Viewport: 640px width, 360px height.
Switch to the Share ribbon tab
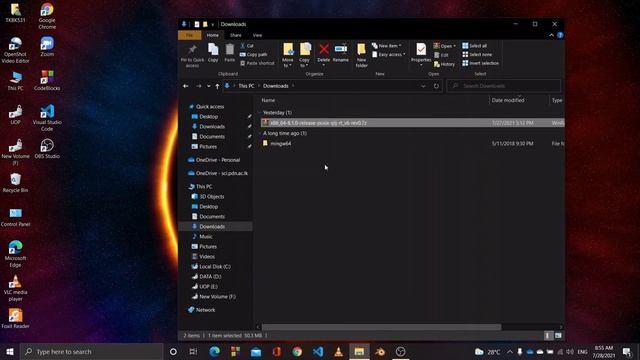236,36
